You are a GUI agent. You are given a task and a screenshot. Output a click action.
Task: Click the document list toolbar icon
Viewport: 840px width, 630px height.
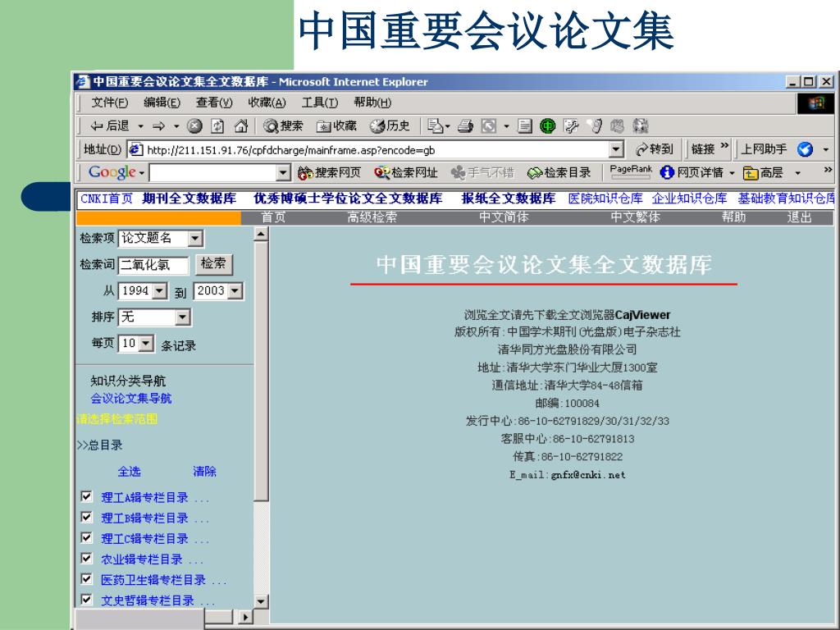tap(524, 126)
